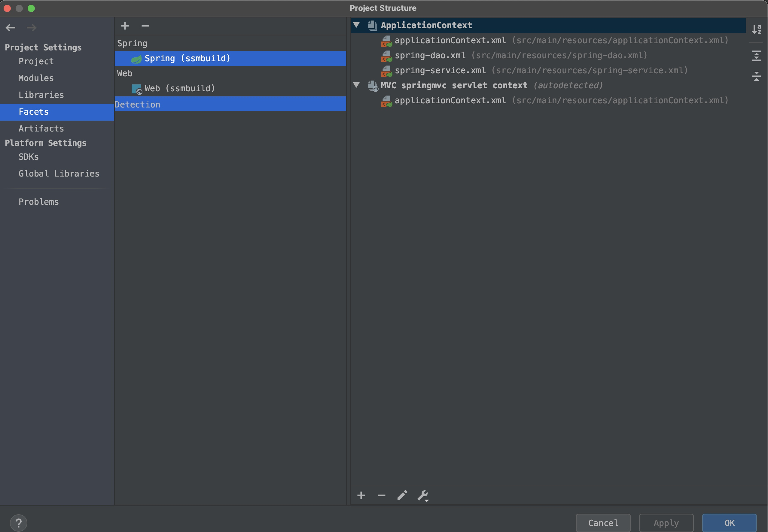Select spring-dao.xml in ApplicationContext
Screen dimensions: 768x532
coord(430,55)
